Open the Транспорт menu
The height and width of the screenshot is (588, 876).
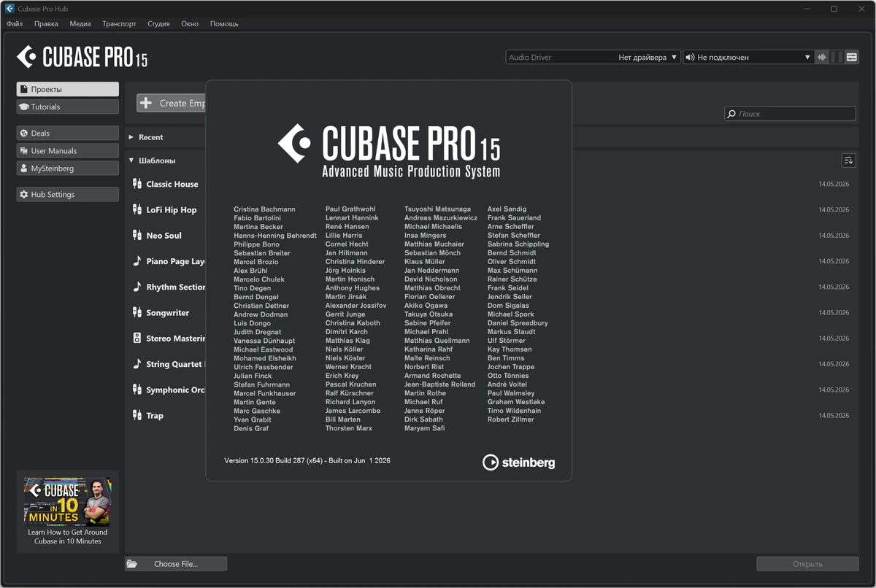(119, 23)
